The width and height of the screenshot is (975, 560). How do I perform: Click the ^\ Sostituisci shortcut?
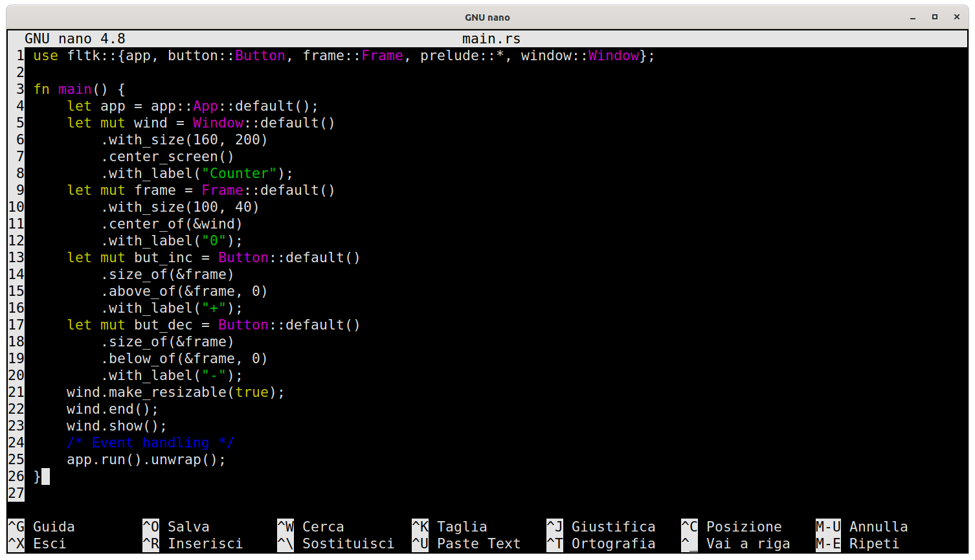(x=336, y=544)
